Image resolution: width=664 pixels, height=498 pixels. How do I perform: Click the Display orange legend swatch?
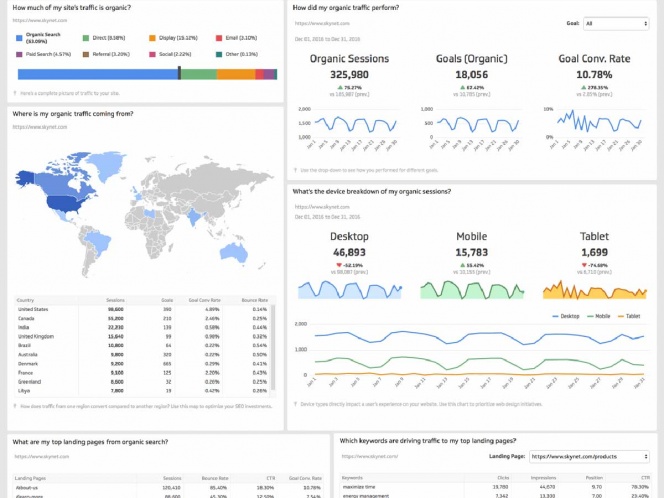152,38
